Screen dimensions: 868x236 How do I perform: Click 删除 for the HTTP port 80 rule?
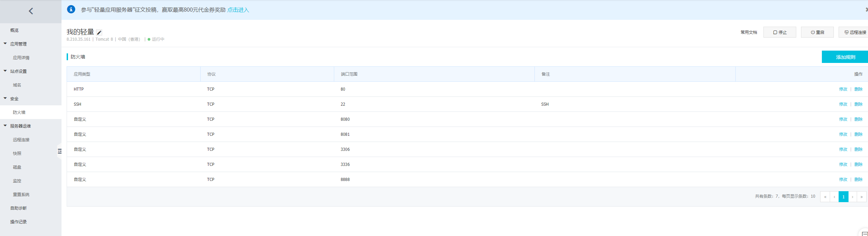(x=858, y=89)
